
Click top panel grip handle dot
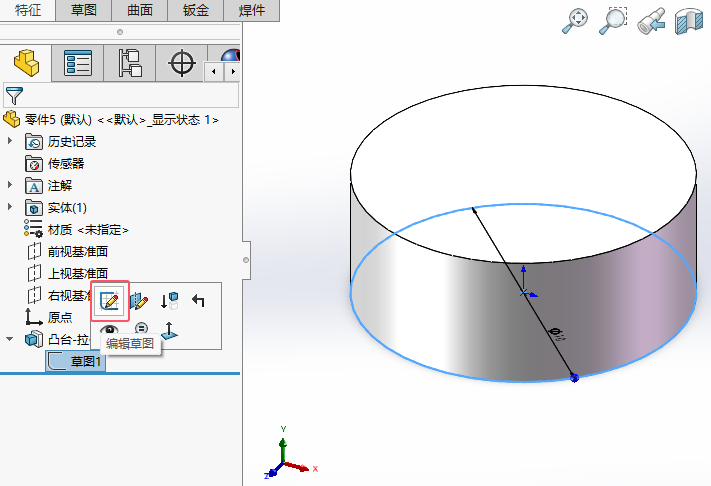120,32
